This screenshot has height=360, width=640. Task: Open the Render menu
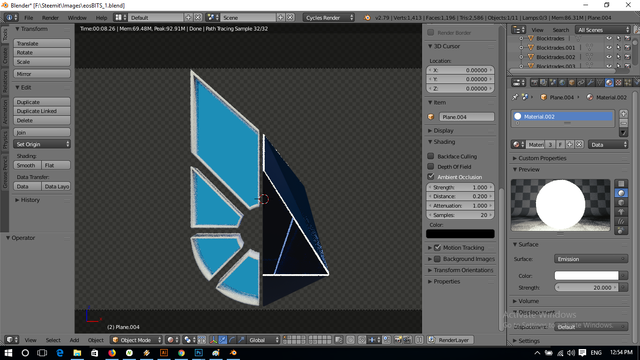pos(50,18)
